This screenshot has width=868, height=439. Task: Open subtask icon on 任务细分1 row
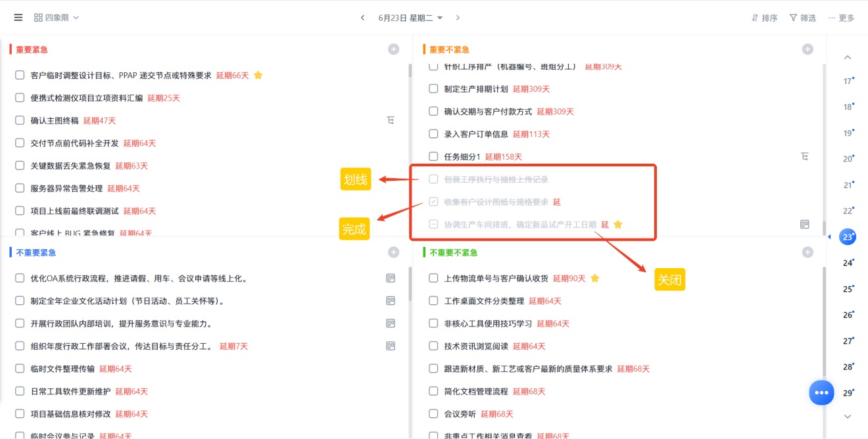(805, 156)
